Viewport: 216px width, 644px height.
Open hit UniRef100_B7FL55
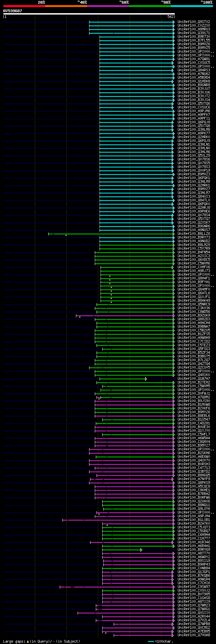tap(194, 41)
